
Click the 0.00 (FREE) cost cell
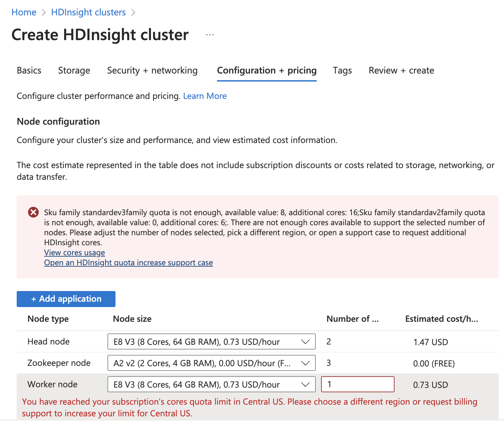click(434, 364)
